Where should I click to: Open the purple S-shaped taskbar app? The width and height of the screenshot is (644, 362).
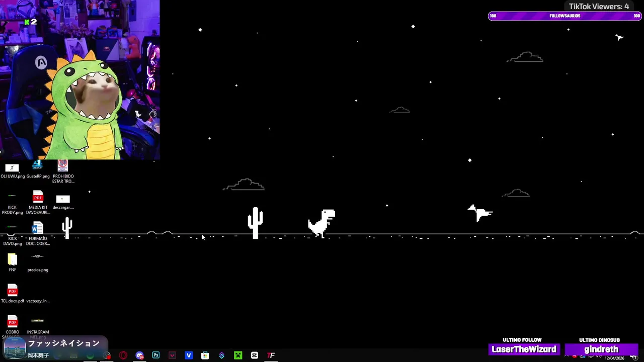[221, 355]
